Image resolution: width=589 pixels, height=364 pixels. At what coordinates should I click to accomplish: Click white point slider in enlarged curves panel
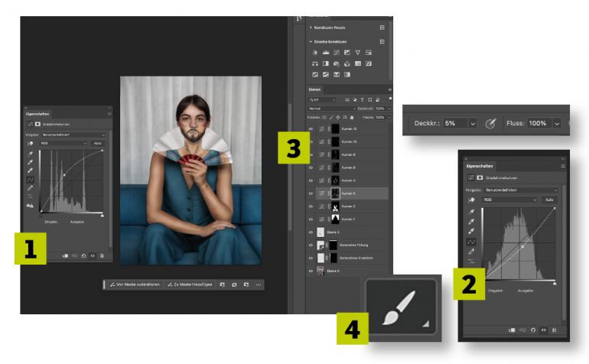pyautogui.click(x=555, y=283)
